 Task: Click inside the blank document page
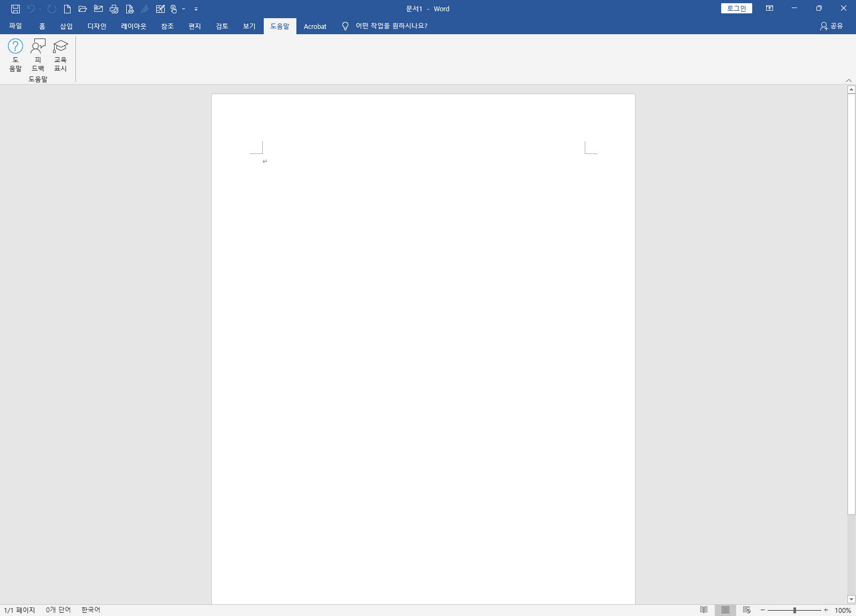pos(423,349)
